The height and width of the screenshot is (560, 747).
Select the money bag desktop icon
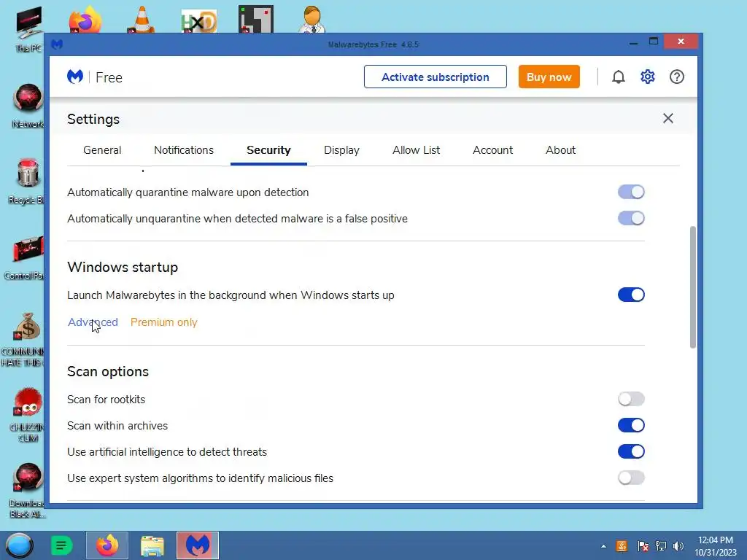click(25, 339)
